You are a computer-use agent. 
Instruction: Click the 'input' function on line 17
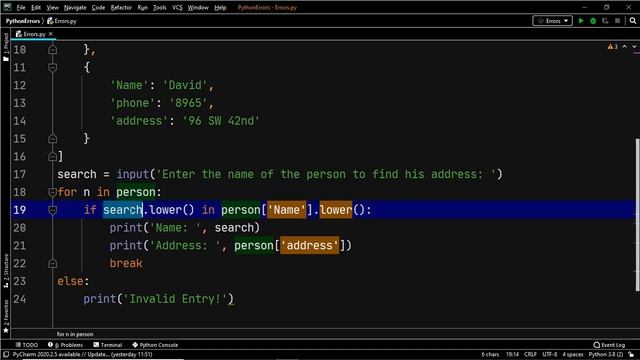pyautogui.click(x=133, y=174)
